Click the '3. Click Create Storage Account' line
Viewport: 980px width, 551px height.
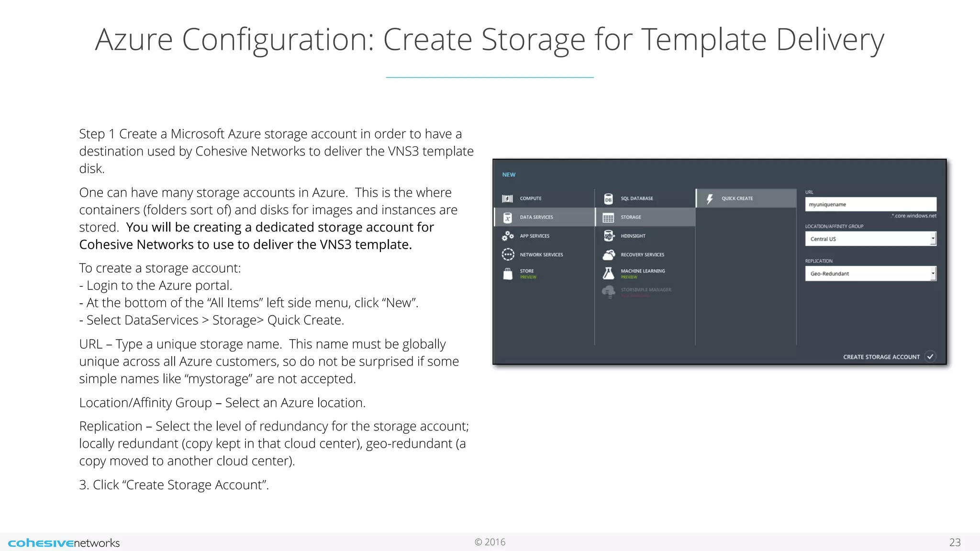pos(174,485)
